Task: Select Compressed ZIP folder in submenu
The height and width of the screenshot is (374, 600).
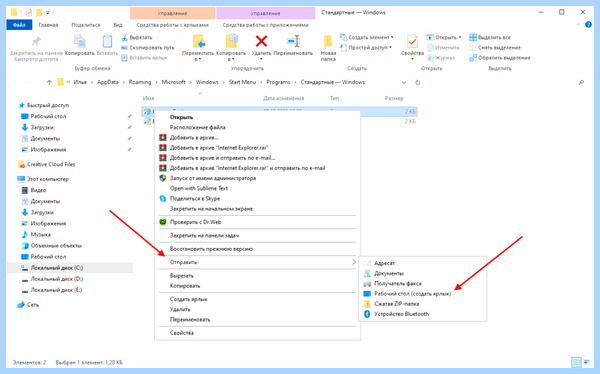Action: click(x=396, y=304)
